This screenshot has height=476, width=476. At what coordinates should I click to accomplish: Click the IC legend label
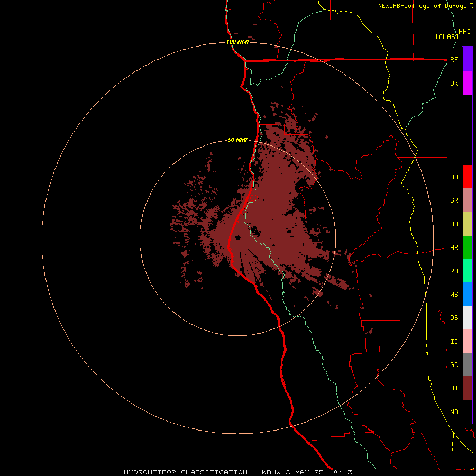pyautogui.click(x=454, y=342)
